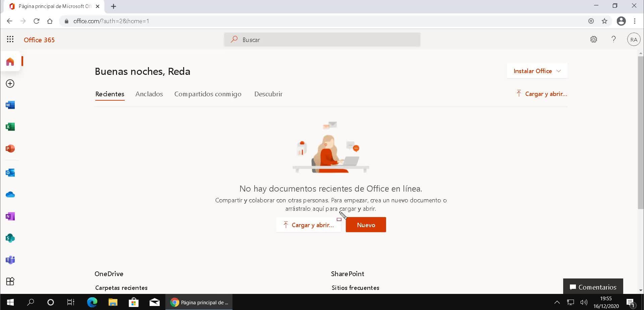Open the RA account manager avatar

634,40
